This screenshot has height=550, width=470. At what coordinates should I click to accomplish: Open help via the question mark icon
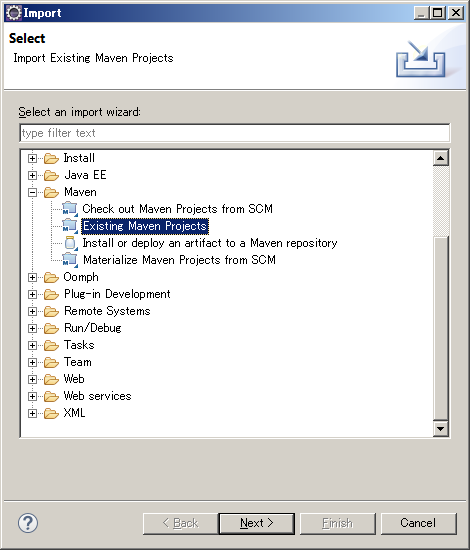pyautogui.click(x=28, y=523)
